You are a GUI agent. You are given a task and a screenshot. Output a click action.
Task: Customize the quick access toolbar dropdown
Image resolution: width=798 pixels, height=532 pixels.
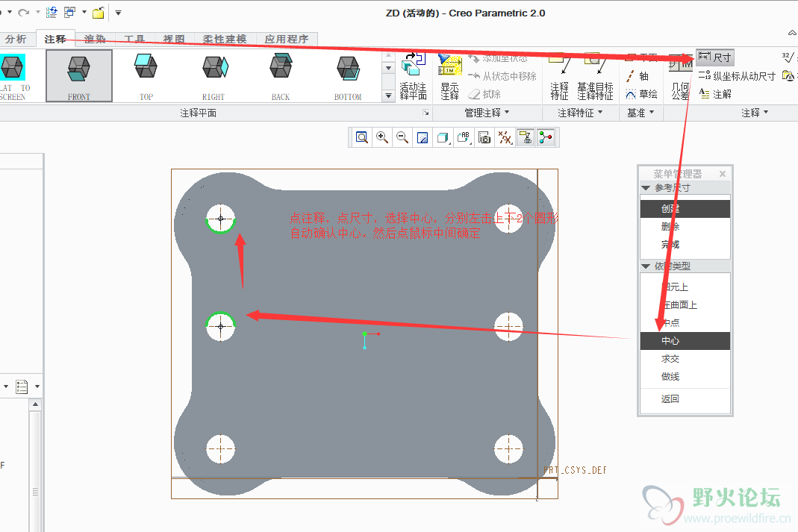coord(118,13)
